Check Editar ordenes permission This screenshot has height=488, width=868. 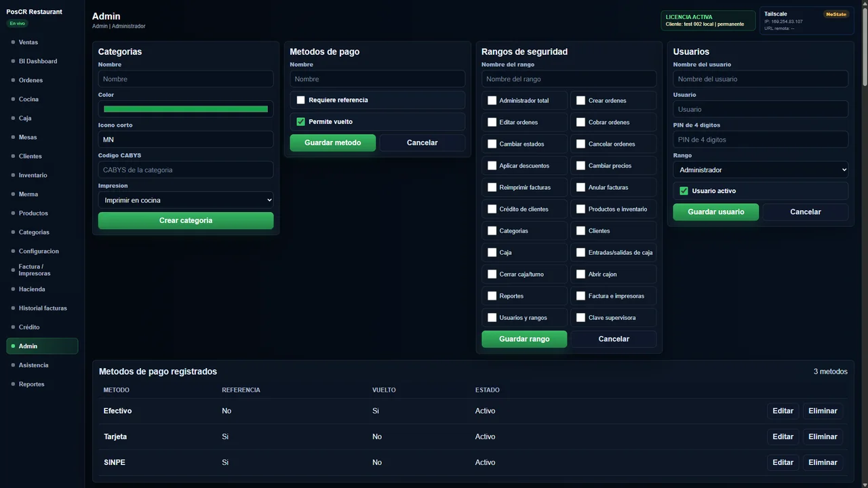point(492,122)
